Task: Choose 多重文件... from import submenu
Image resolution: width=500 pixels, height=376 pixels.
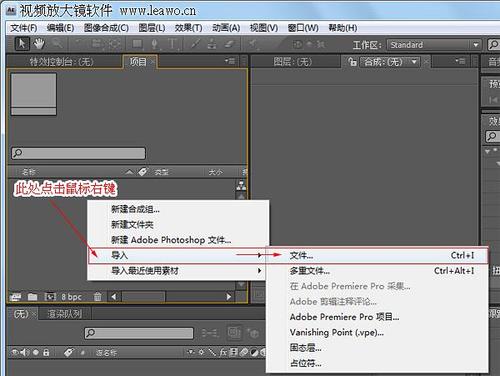Action: tap(378, 271)
